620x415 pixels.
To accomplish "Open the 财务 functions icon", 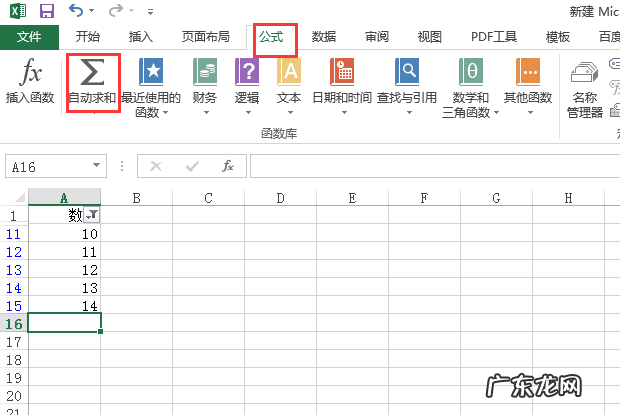I will tap(205, 72).
